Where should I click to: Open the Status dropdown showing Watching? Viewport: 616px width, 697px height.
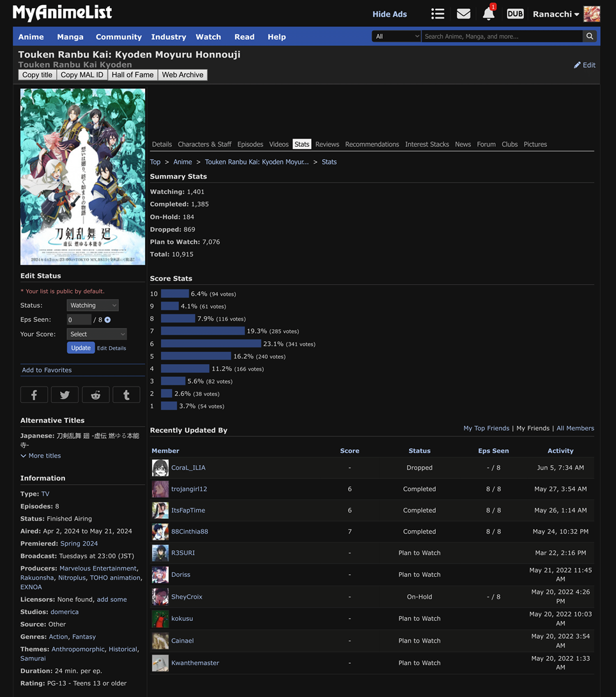[93, 305]
